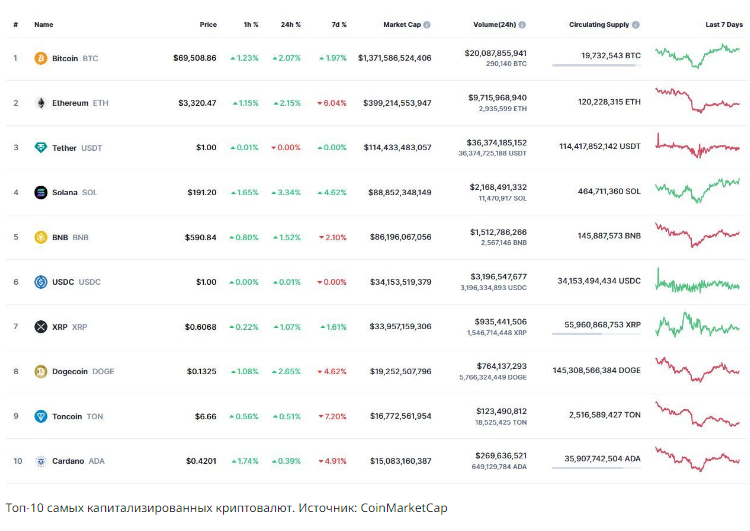This screenshot has height=531, width=750.
Task: Click XRP price $0.6068
Action: (200, 327)
